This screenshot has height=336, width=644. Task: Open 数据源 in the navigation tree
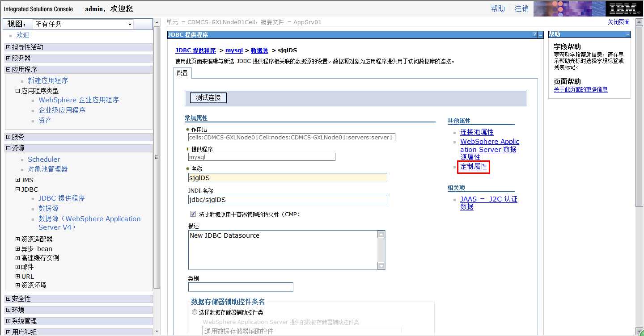click(x=48, y=208)
